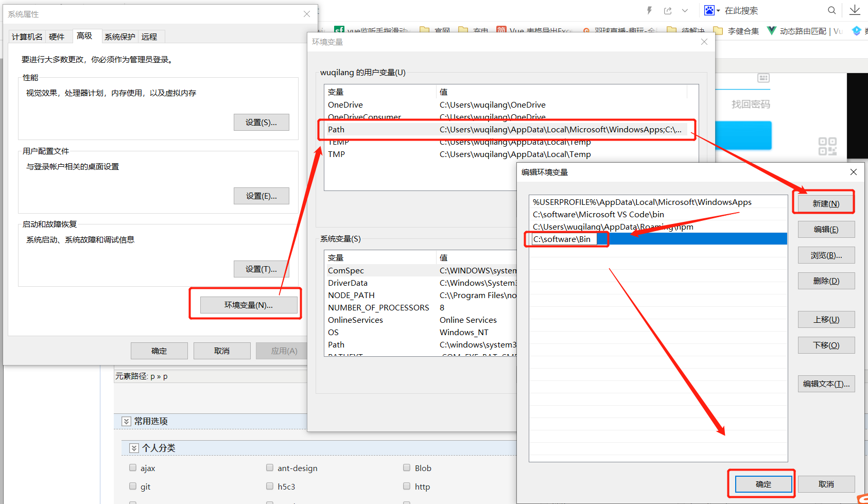The image size is (868, 504).
Task: Collapse the 个人分类 section
Action: 134,448
